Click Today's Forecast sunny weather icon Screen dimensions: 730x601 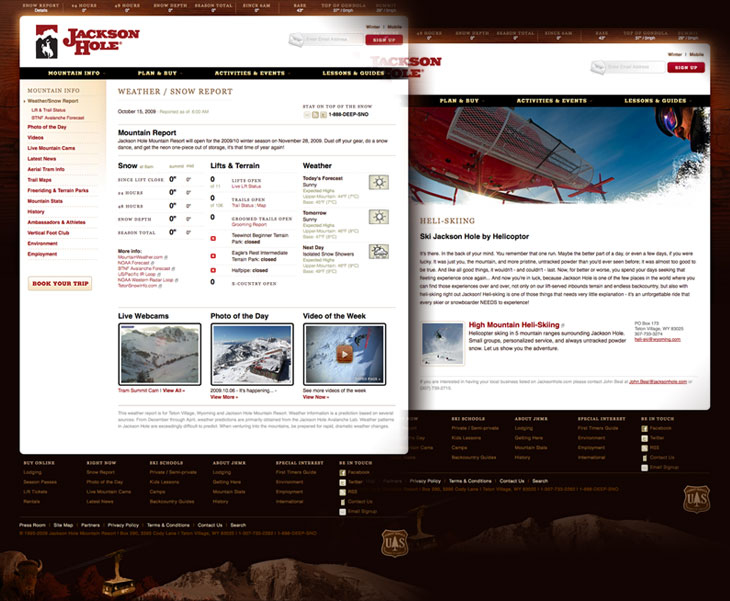[x=379, y=182]
